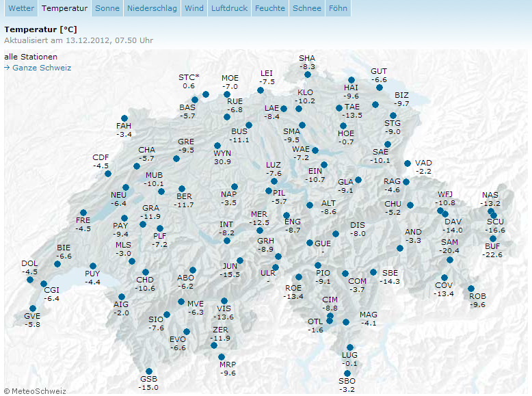Click the KLO label text
Image resolution: width=532 pixels, height=396 pixels.
pos(305,92)
